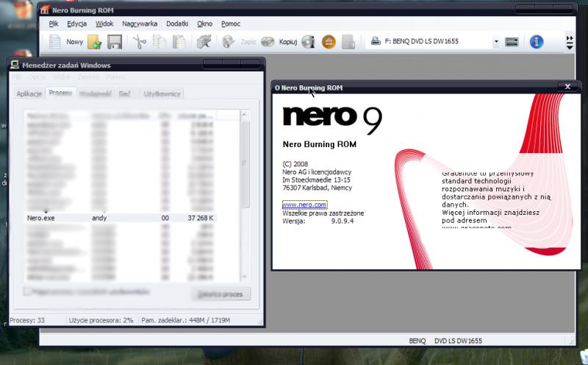Switch to the Użytkownicy tab
The image size is (588, 365).
(x=162, y=93)
